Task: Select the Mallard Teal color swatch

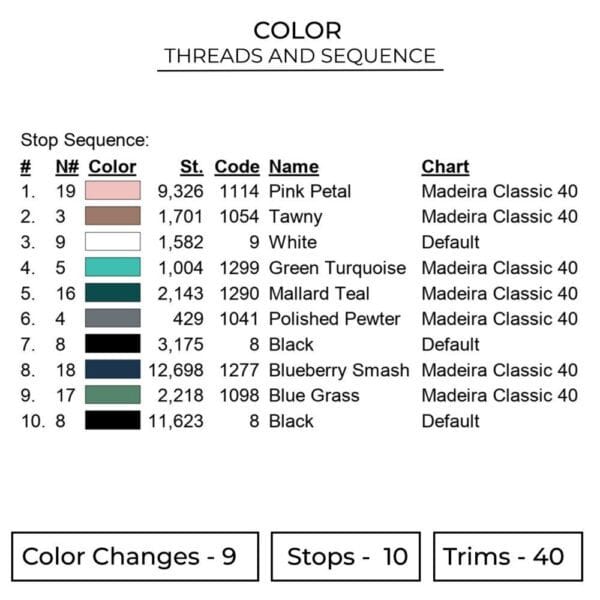Action: [112, 293]
